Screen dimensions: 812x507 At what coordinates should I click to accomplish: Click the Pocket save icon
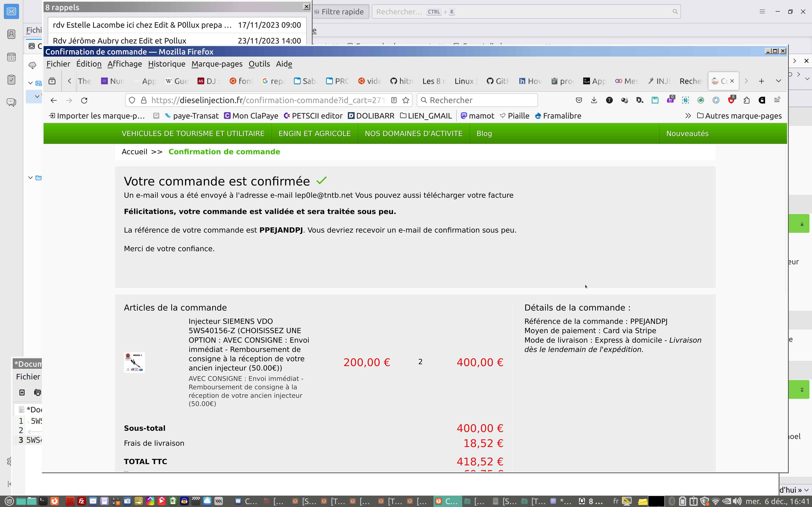[579, 100]
